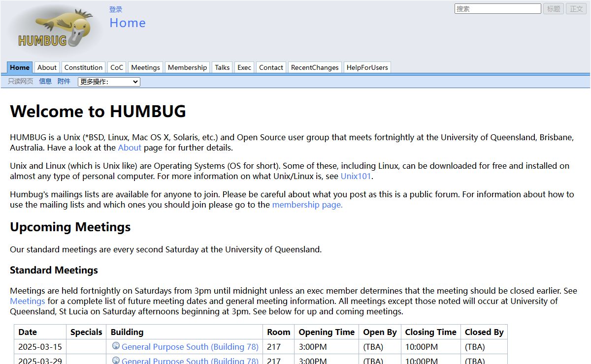Open the HelpForUsers tab
Image resolution: width=591 pixels, height=364 pixels.
click(367, 67)
